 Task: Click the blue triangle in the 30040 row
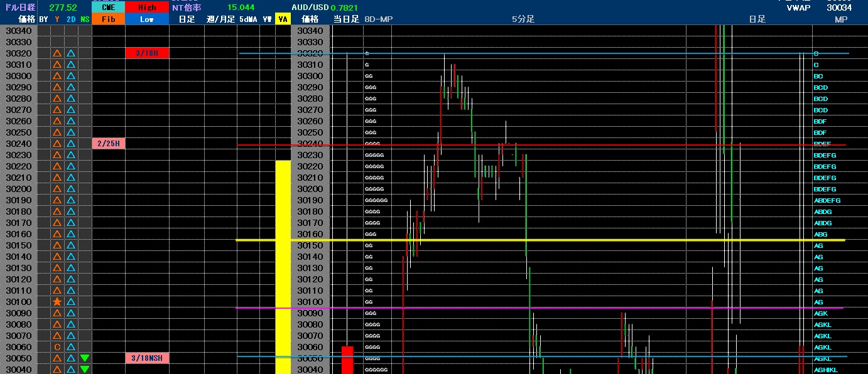(x=71, y=370)
